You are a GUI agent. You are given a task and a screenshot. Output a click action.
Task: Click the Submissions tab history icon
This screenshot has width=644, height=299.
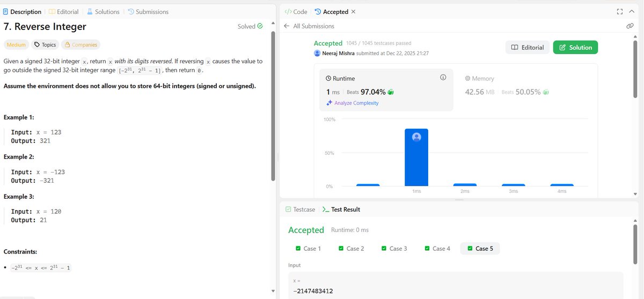pyautogui.click(x=130, y=12)
